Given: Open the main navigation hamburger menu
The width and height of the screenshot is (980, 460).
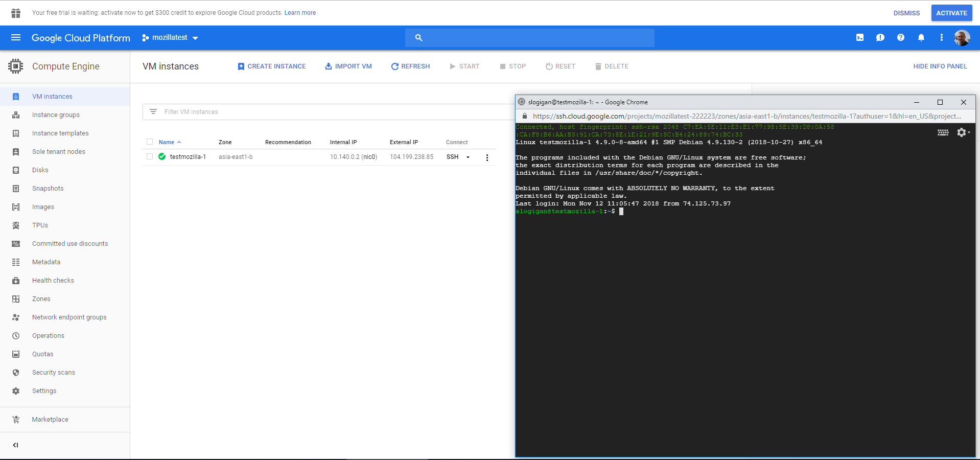Looking at the screenshot, I should [x=16, y=37].
